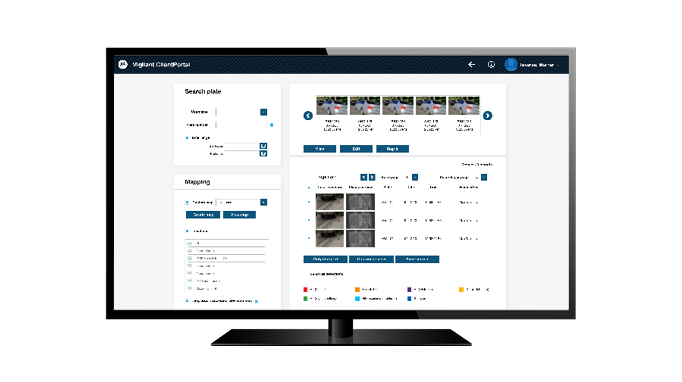
Task: Click the first blue button below the car thumbnails
Action: (320, 149)
